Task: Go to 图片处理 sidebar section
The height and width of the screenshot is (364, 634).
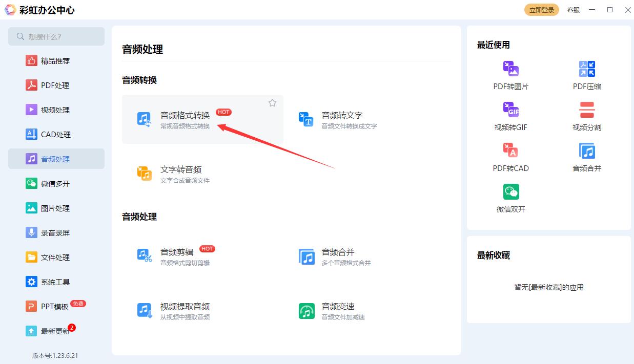Action: pyautogui.click(x=55, y=208)
